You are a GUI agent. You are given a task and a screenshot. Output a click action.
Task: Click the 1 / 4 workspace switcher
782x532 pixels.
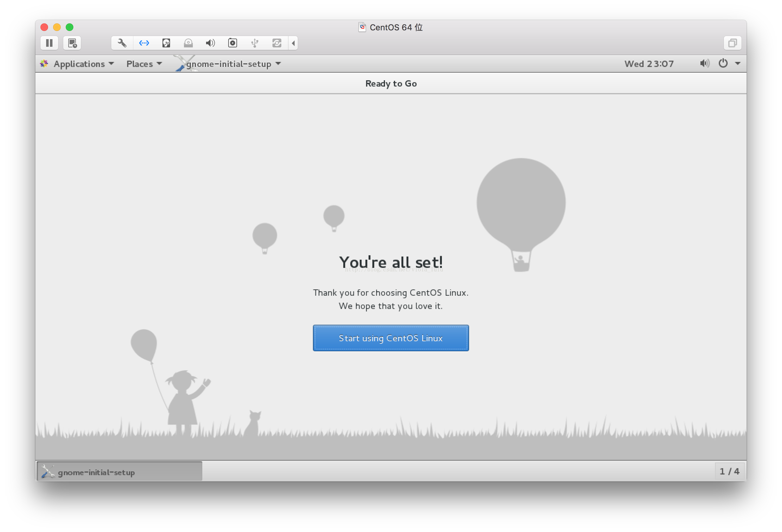pos(729,471)
